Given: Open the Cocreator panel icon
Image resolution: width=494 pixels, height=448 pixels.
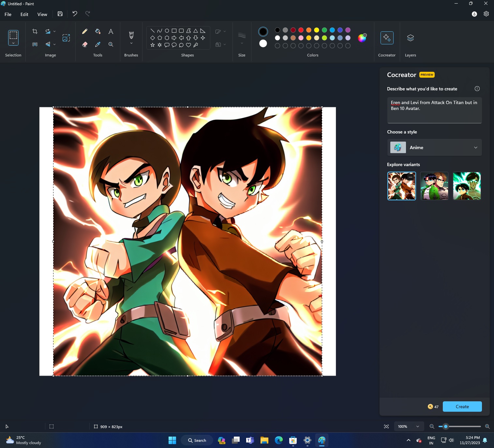Looking at the screenshot, I should click(387, 38).
